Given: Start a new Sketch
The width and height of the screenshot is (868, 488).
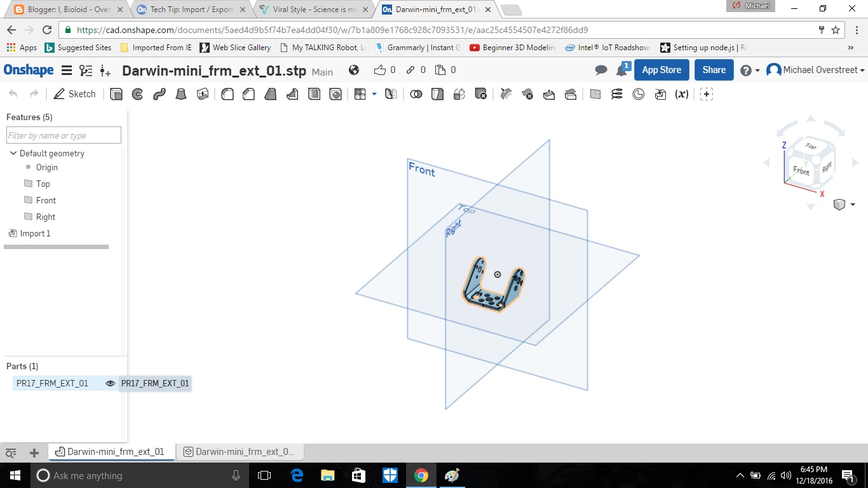Looking at the screenshot, I should pos(74,94).
